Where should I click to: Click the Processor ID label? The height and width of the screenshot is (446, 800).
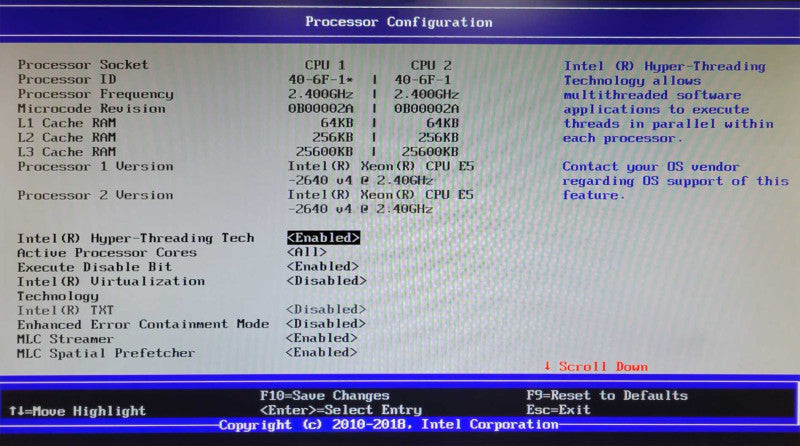tap(67, 80)
